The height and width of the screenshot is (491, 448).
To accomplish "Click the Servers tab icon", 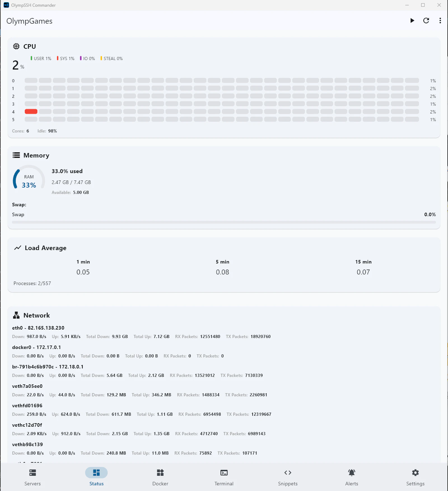I will (32, 473).
